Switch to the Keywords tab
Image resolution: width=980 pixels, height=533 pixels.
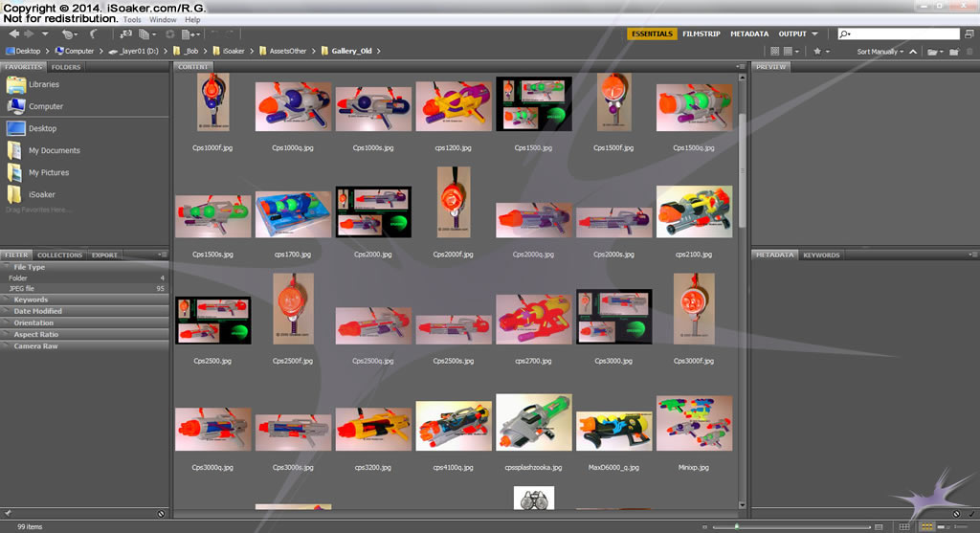(x=821, y=255)
